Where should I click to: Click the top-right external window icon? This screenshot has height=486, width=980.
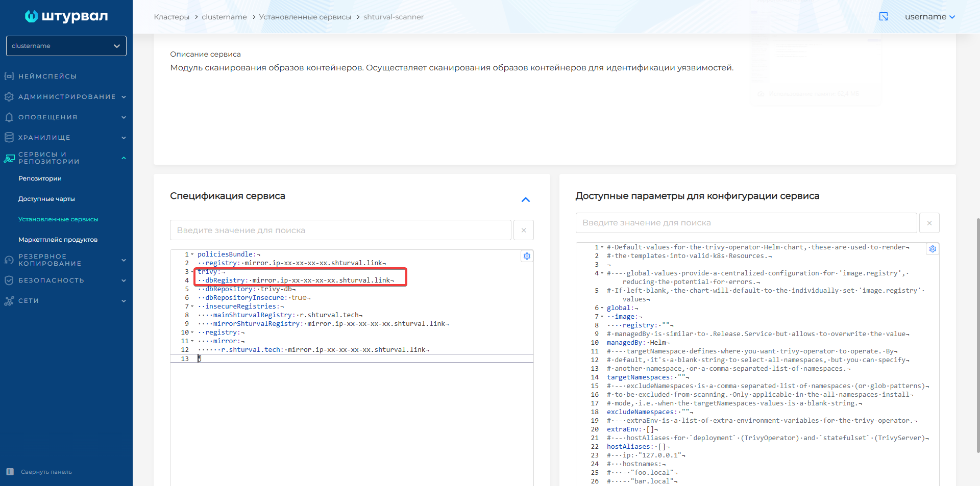tap(884, 17)
